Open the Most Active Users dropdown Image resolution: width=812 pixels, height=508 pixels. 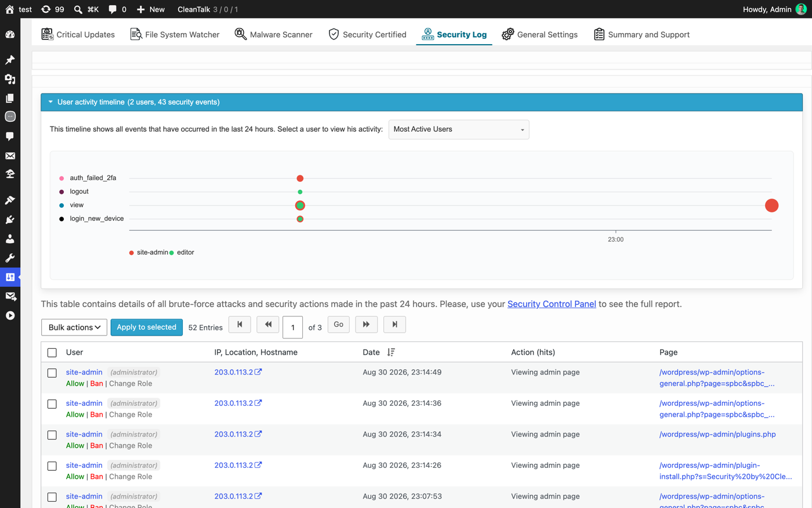459,129
